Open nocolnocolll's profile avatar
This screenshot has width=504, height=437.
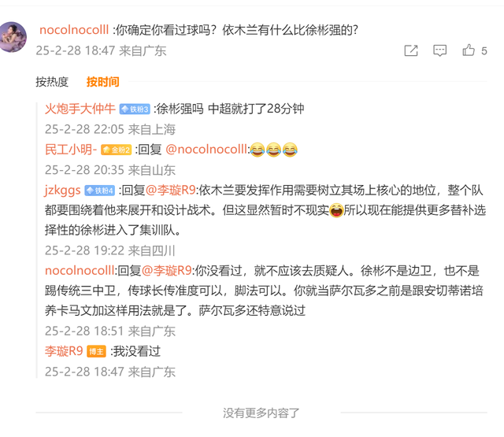pyautogui.click(x=13, y=37)
